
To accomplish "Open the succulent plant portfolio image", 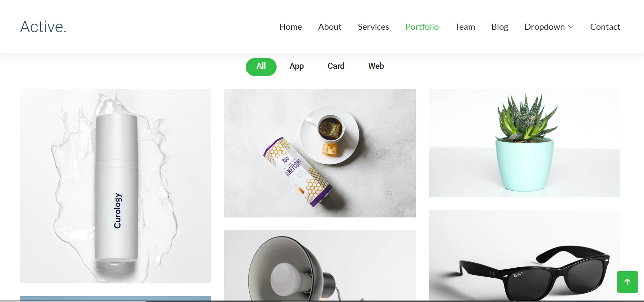I will click(524, 143).
